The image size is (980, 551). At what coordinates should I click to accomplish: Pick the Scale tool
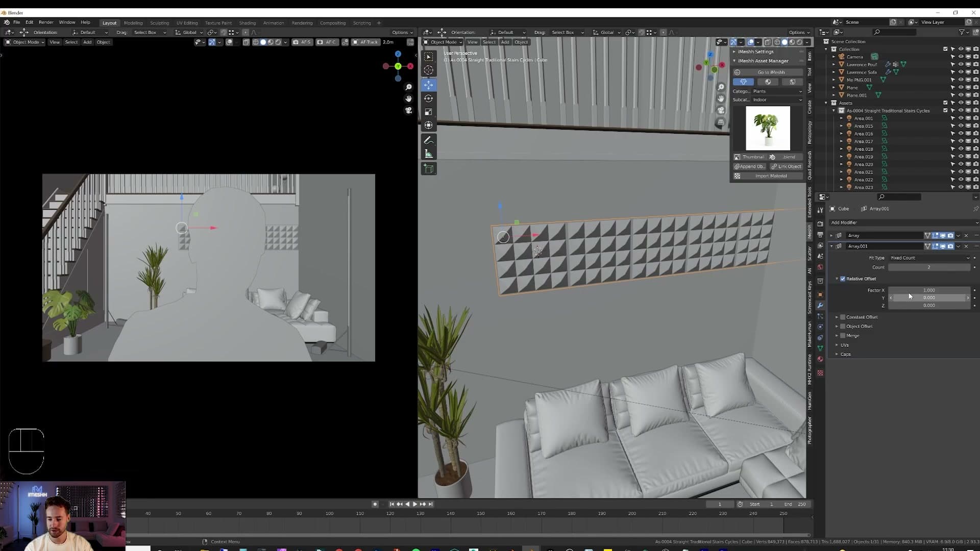coord(428,112)
